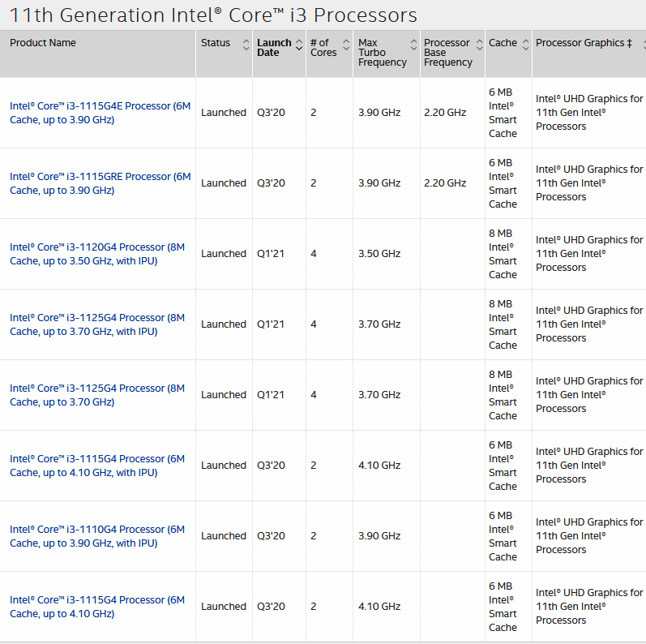This screenshot has height=644, width=646.
Task: Select Launched status in i3-1110G4 row
Action: (x=224, y=535)
